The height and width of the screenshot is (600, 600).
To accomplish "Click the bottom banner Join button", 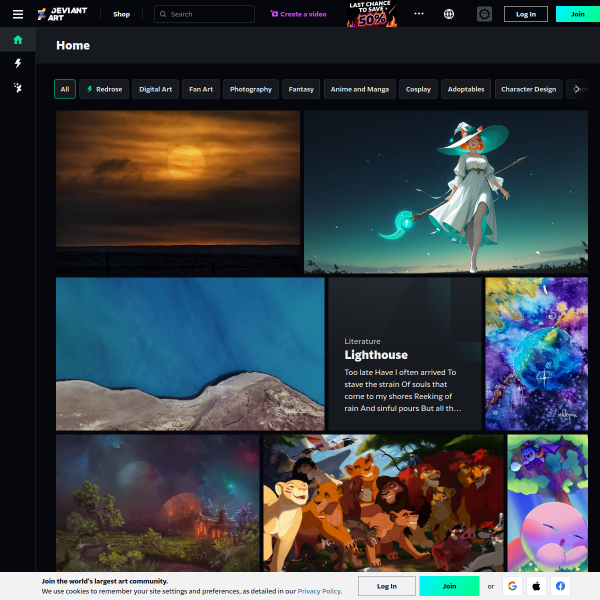I will pos(449,586).
